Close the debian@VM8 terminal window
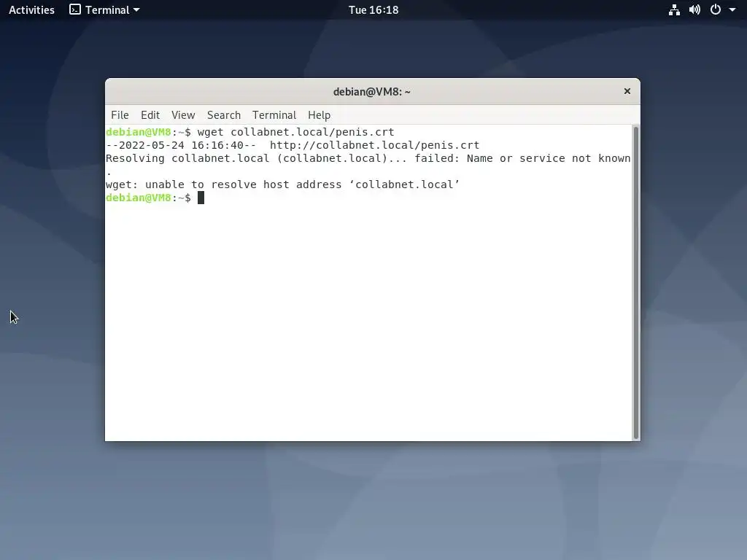This screenshot has width=747, height=560. pos(627,91)
